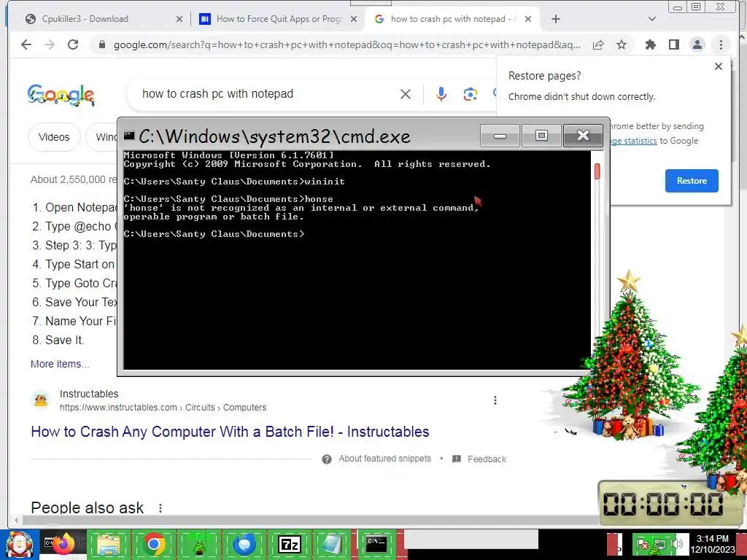Image resolution: width=747 pixels, height=560 pixels.
Task: Open the usage statistics link
Action: (x=634, y=141)
